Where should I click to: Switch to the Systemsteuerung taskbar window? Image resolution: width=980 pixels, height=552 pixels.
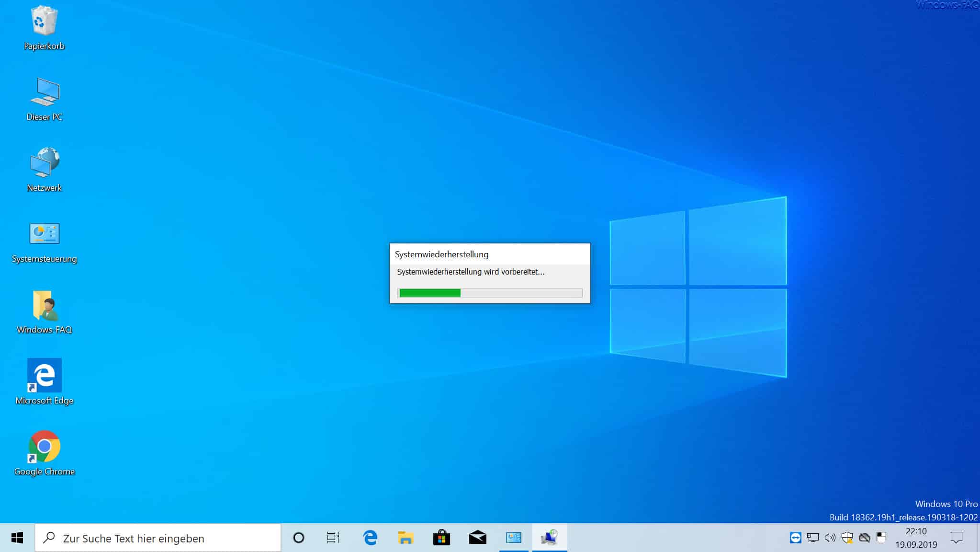pyautogui.click(x=513, y=538)
